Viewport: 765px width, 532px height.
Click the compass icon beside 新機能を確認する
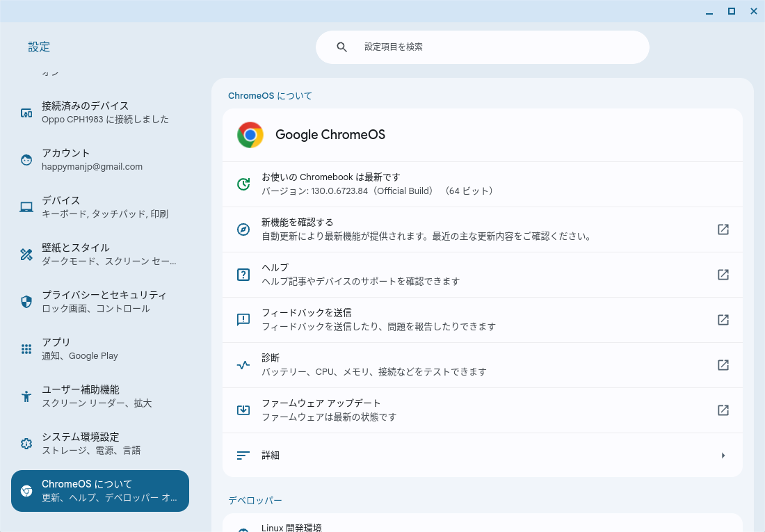pyautogui.click(x=243, y=229)
